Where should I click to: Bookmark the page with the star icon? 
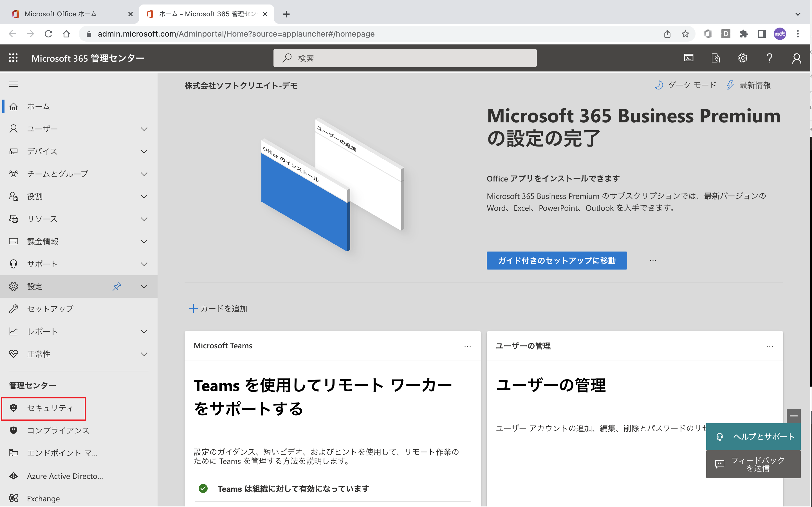(685, 34)
